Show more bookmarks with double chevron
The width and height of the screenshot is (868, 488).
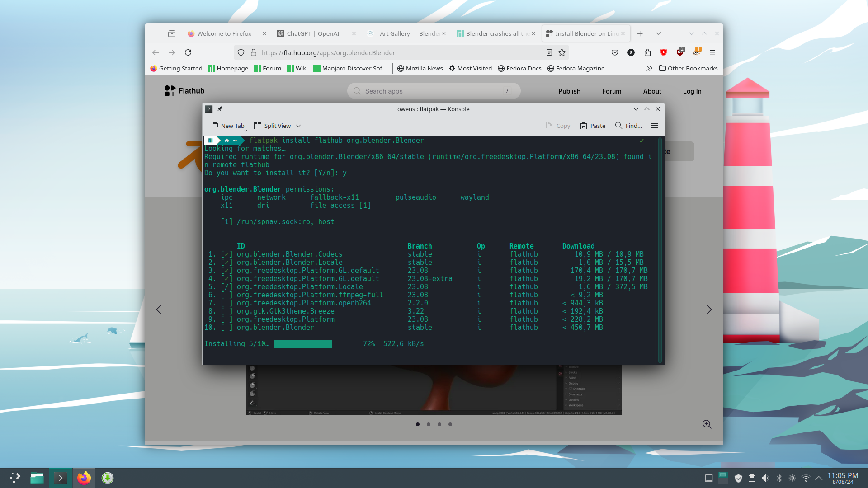649,68
